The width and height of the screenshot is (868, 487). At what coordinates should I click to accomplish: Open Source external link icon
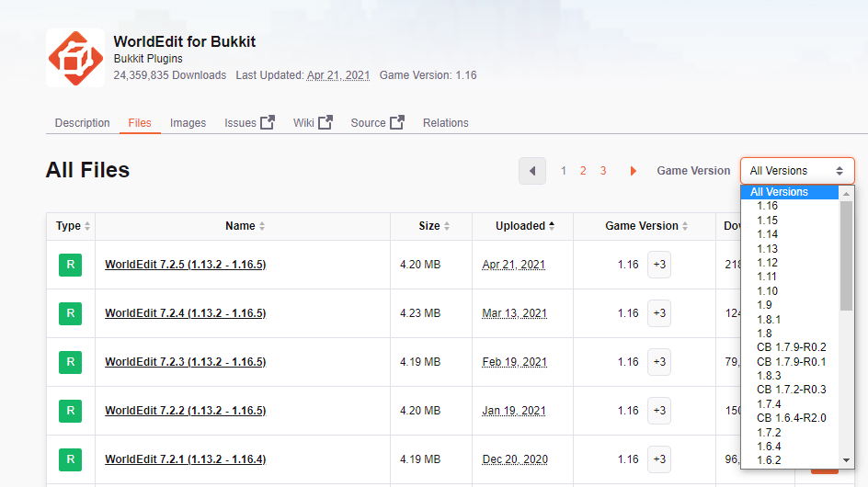coord(397,122)
